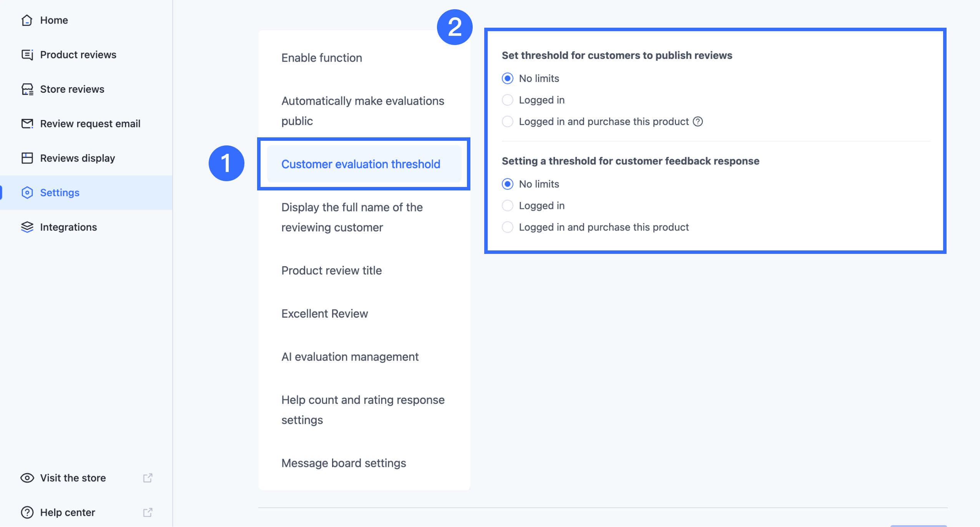Click the Visit the store eye icon

coord(27,478)
